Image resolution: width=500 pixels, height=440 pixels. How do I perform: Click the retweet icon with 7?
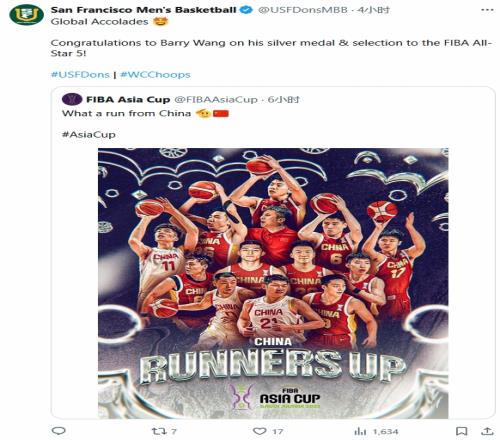[164, 431]
